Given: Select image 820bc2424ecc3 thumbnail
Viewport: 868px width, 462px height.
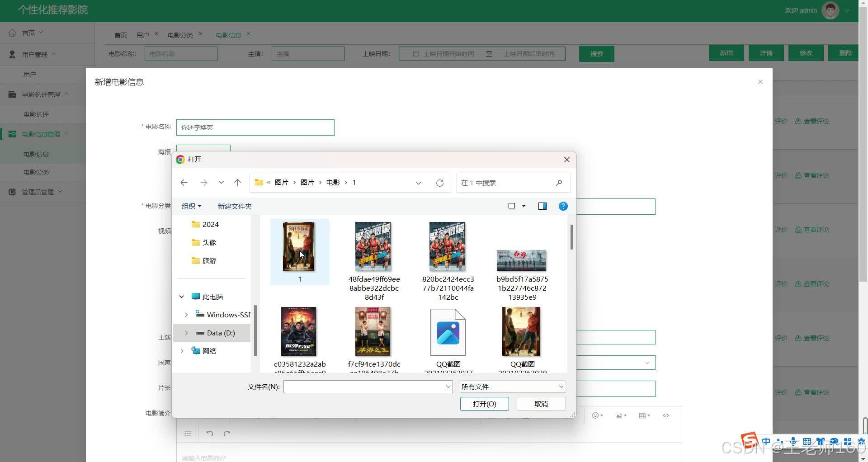Looking at the screenshot, I should [448, 246].
